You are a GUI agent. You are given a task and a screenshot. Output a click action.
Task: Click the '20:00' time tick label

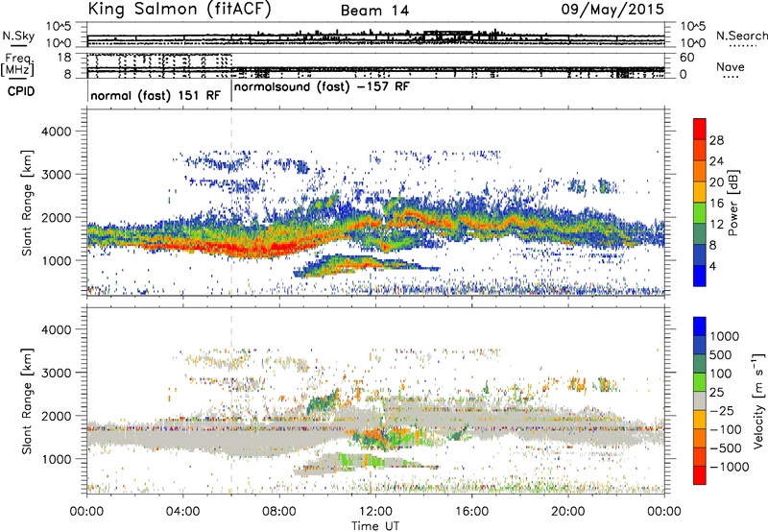click(x=567, y=512)
